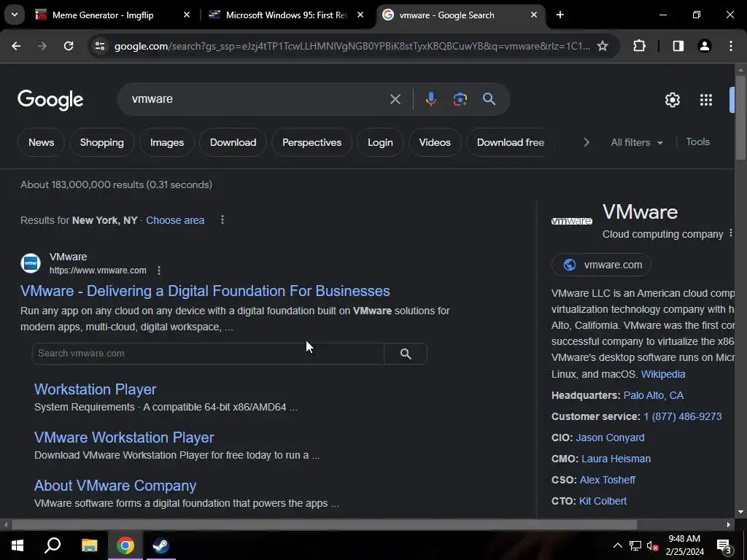Viewport: 747px width, 560px height.
Task: Bookmark this page with the star icon
Action: tap(602, 46)
